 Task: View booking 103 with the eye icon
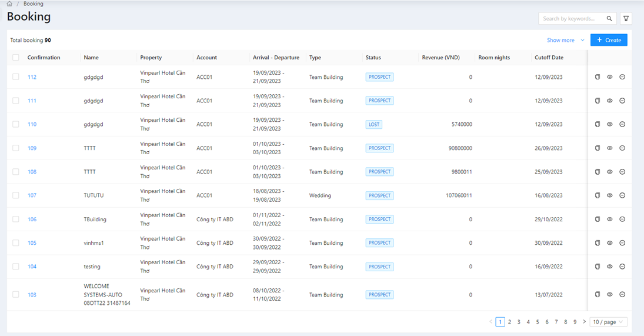coord(610,295)
